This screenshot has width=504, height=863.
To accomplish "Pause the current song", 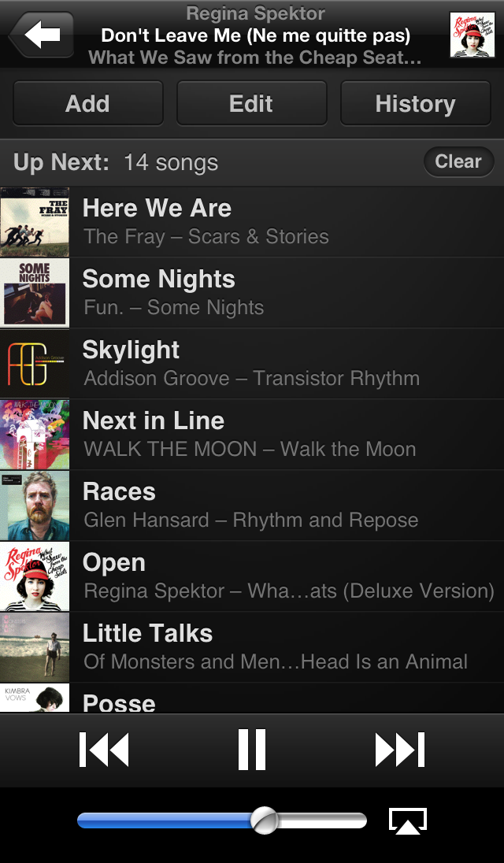I will pyautogui.click(x=252, y=749).
